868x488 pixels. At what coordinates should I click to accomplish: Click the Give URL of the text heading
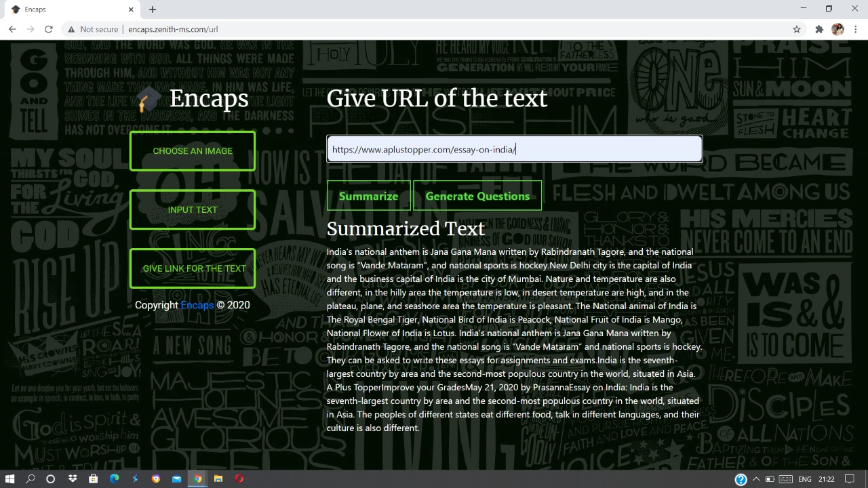[x=437, y=98]
